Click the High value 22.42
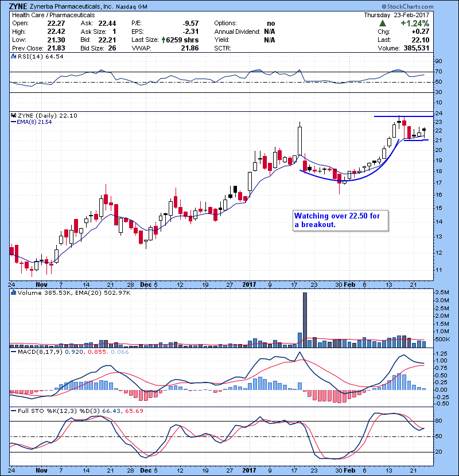 56,32
